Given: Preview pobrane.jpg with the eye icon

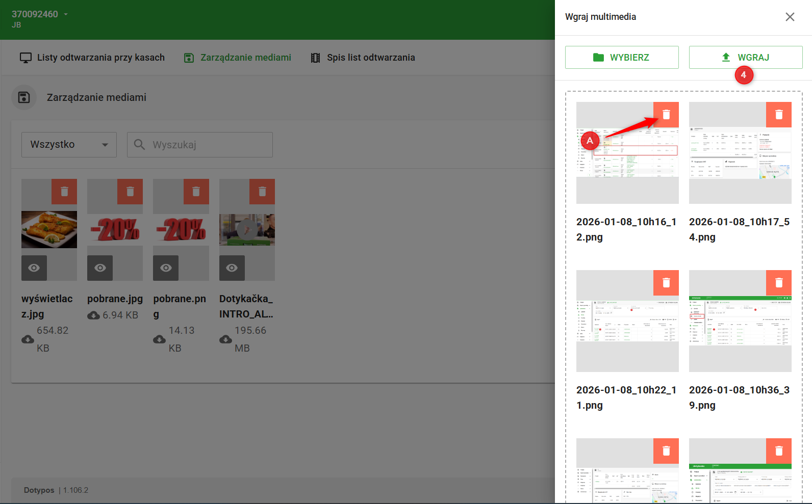Looking at the screenshot, I should (x=100, y=268).
